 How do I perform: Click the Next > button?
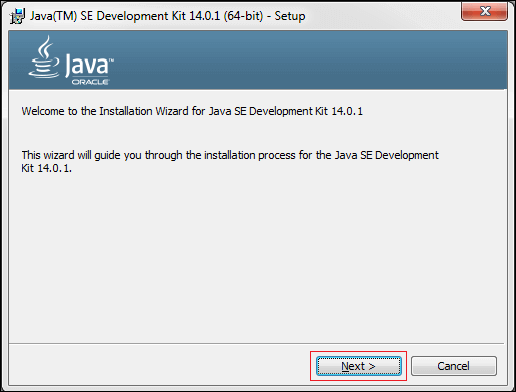point(359,366)
